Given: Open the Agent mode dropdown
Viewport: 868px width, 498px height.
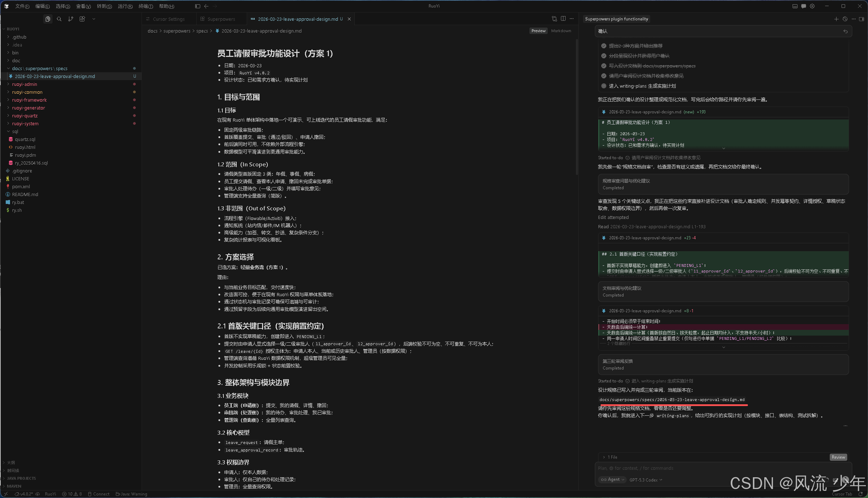Looking at the screenshot, I should [x=612, y=480].
